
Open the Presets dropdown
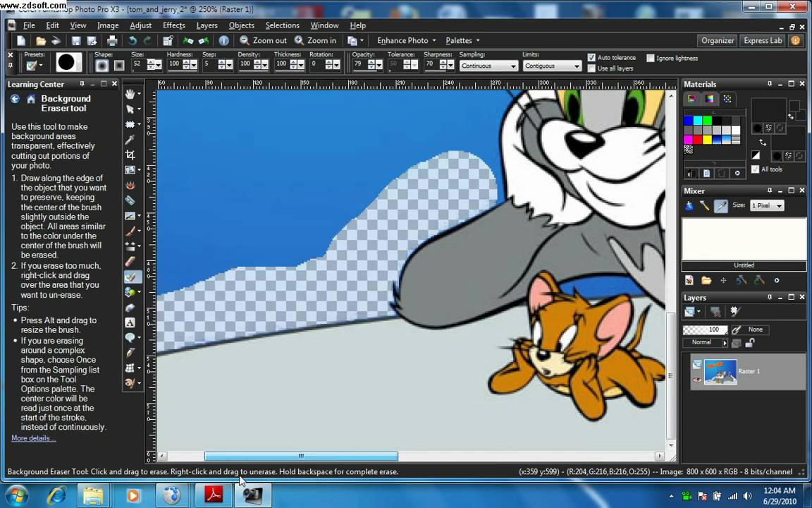point(41,66)
